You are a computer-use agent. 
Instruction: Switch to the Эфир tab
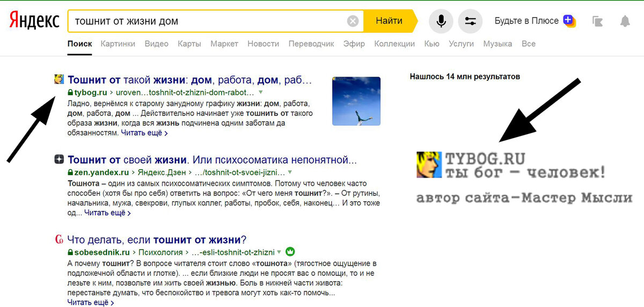[354, 44]
